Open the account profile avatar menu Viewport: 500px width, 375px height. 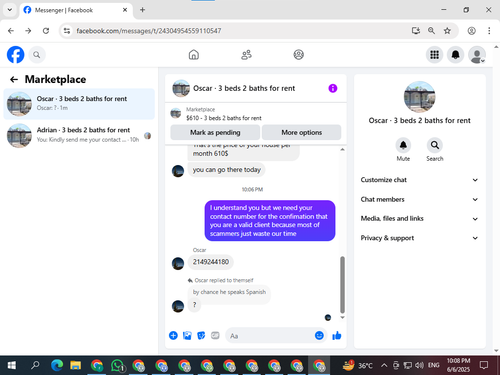point(477,55)
